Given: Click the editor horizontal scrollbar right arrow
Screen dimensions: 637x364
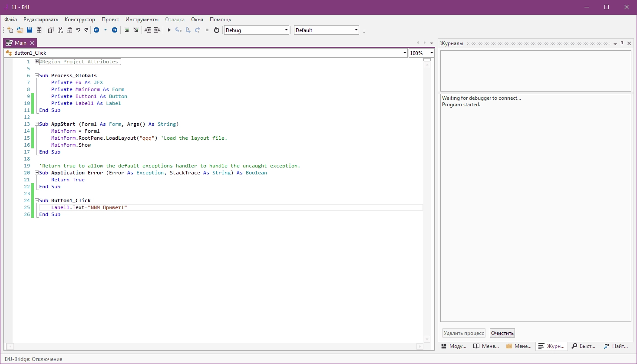Looking at the screenshot, I should (420, 346).
